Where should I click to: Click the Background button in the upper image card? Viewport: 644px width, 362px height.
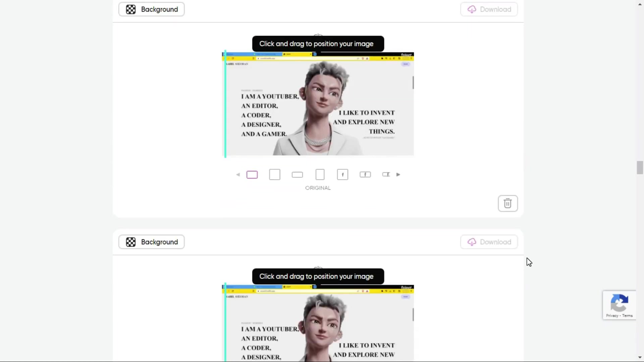[151, 9]
